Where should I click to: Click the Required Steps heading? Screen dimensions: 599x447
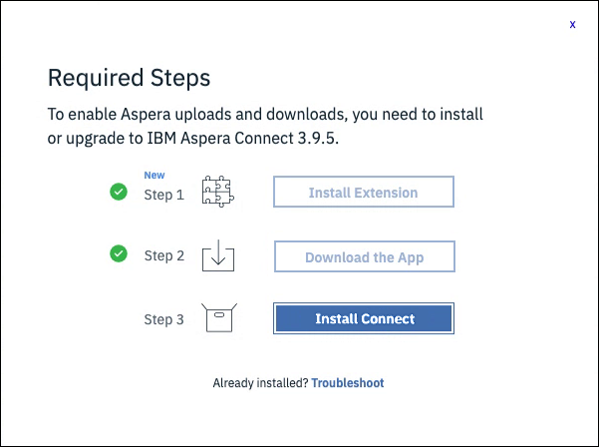[x=129, y=78]
